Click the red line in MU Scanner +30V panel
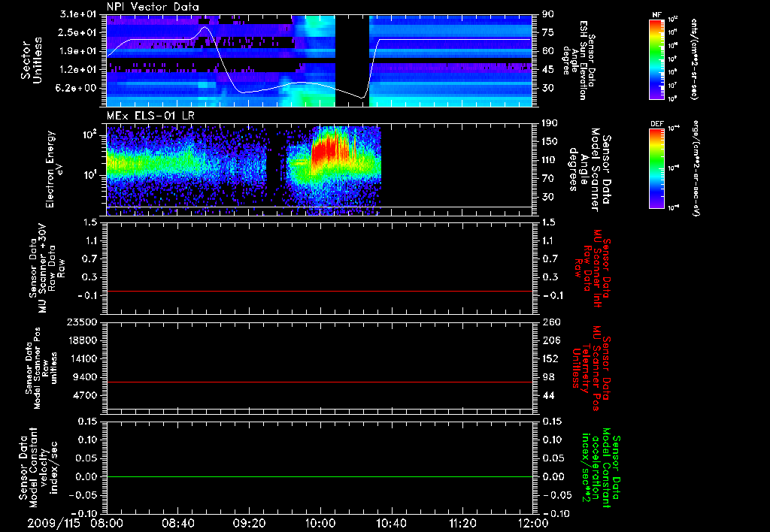The height and width of the screenshot is (532, 770). pyautogui.click(x=319, y=291)
